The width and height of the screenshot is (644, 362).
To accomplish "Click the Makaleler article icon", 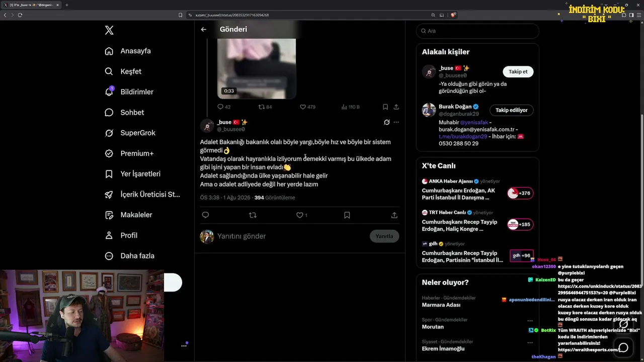I will (x=109, y=215).
